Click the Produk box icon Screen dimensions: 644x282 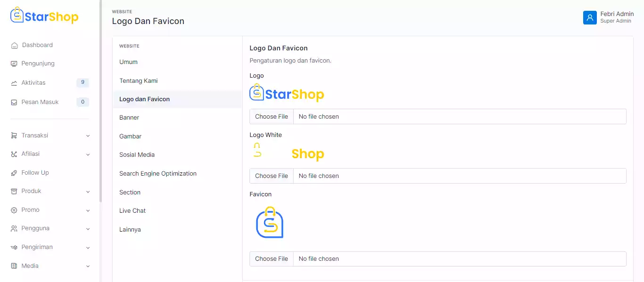click(x=14, y=191)
